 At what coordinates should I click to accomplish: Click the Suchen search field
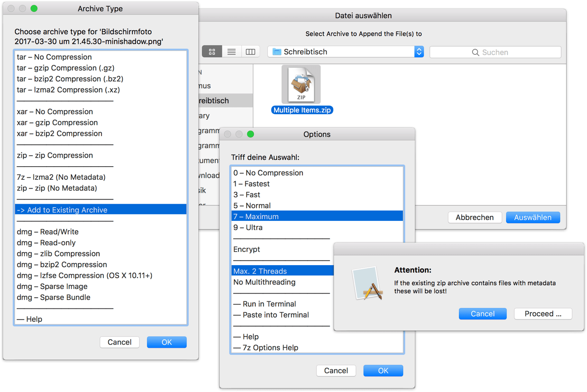point(495,52)
